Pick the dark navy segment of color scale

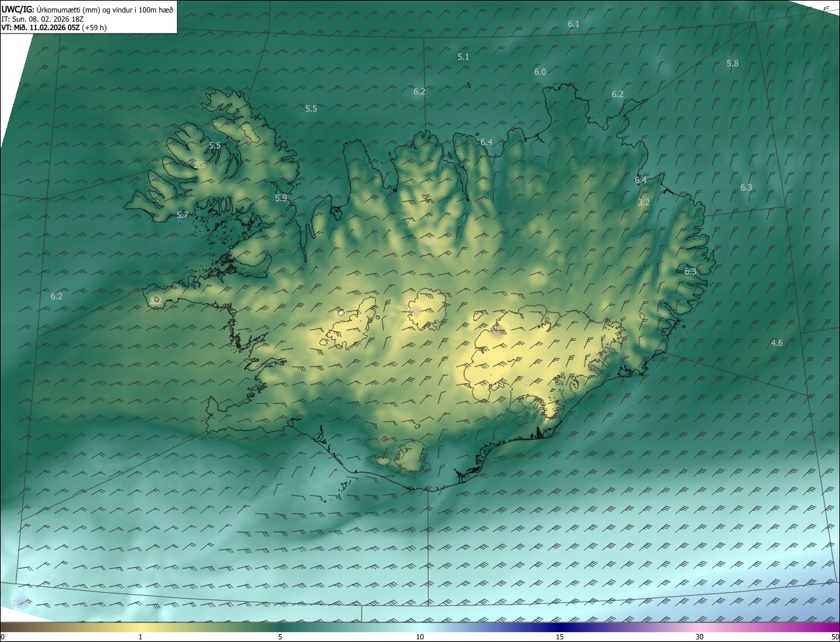tap(560, 627)
